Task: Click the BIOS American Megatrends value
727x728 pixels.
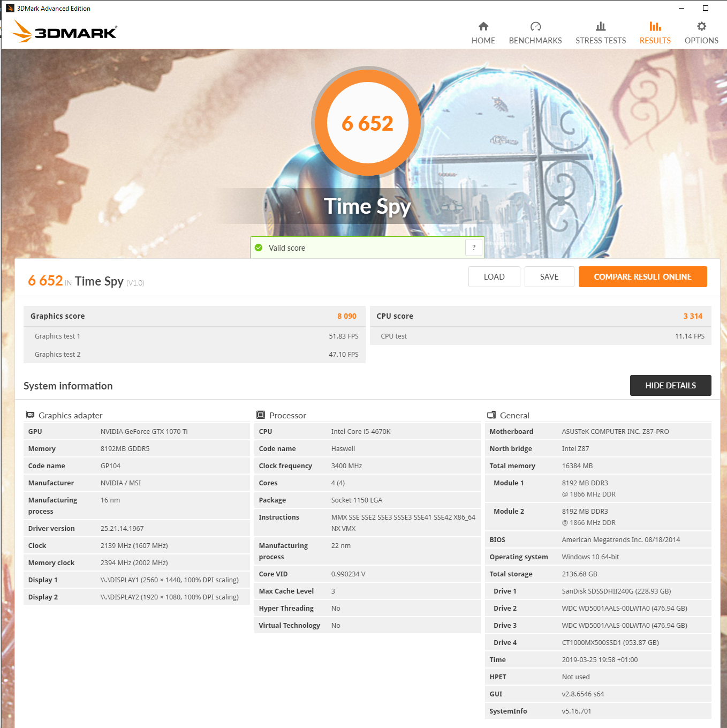Action: click(620, 539)
